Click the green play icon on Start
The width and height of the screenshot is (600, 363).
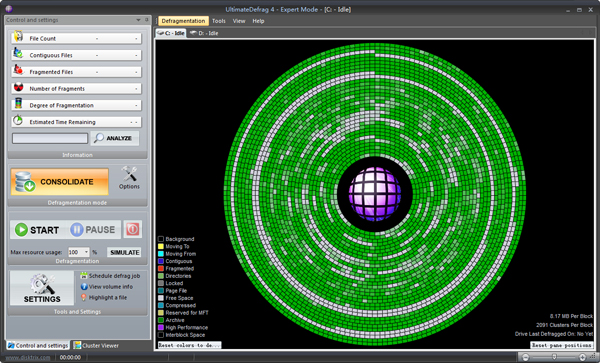tap(21, 230)
